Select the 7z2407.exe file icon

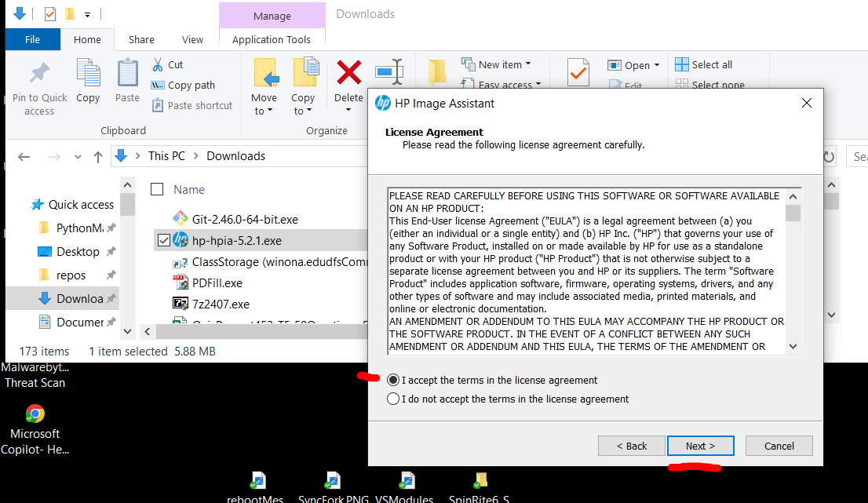coord(181,304)
